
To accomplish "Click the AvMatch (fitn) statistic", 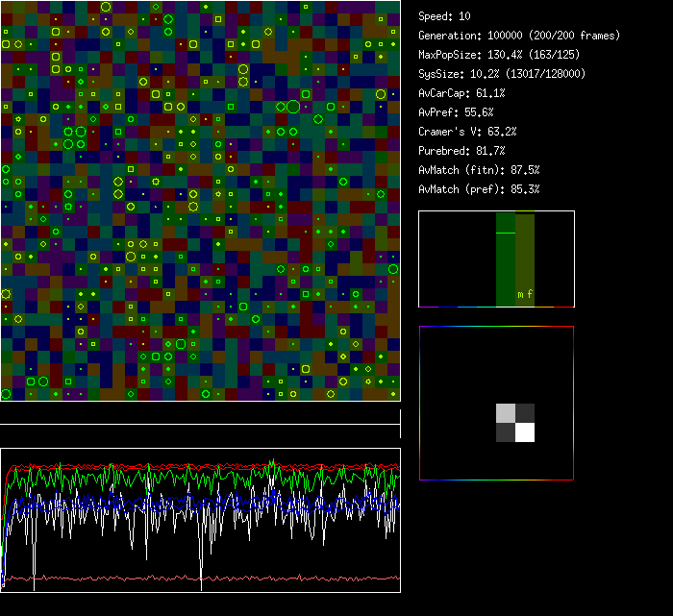I will 479,170.
